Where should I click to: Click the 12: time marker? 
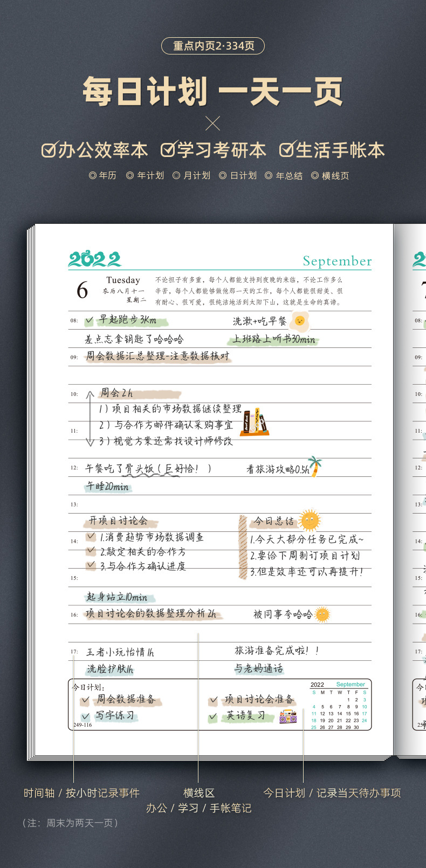click(74, 468)
